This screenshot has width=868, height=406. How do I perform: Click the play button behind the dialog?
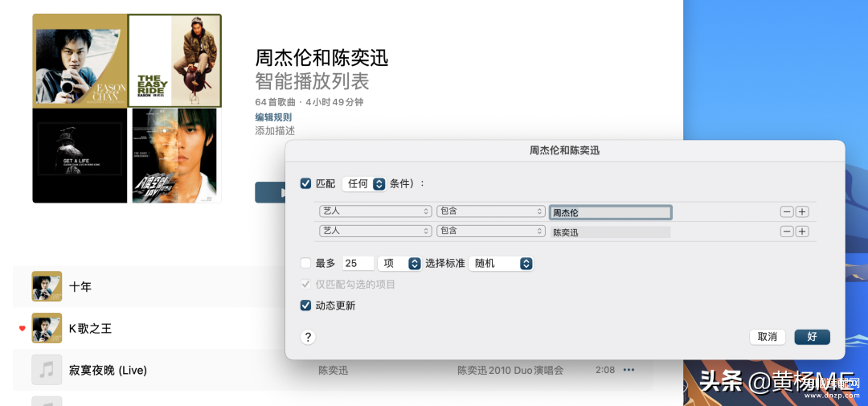click(270, 192)
